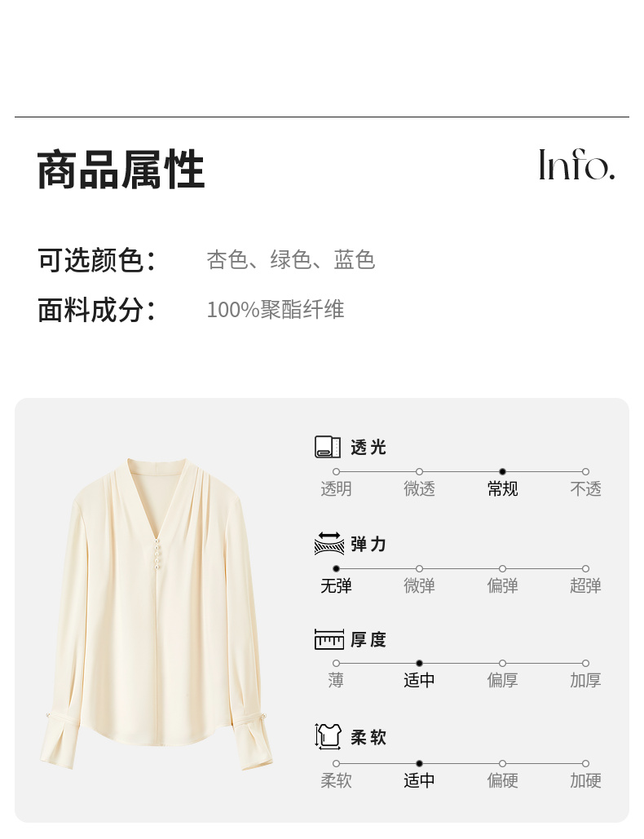Click the cream blouse product image
644x839 pixels.
(x=157, y=613)
